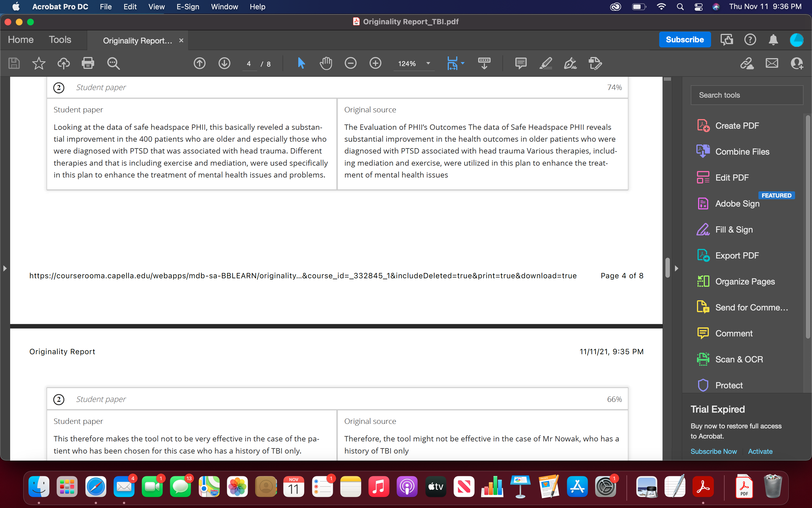
Task: Click the Search tools field
Action: (x=747, y=95)
